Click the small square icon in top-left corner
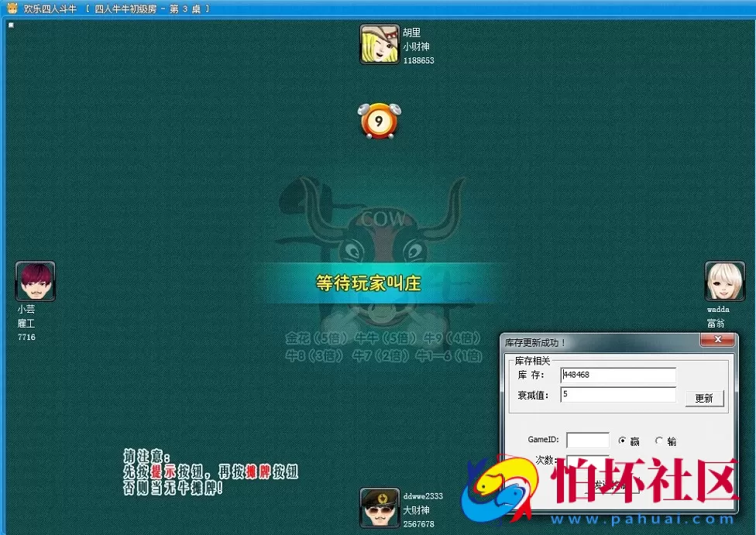 click(x=10, y=25)
